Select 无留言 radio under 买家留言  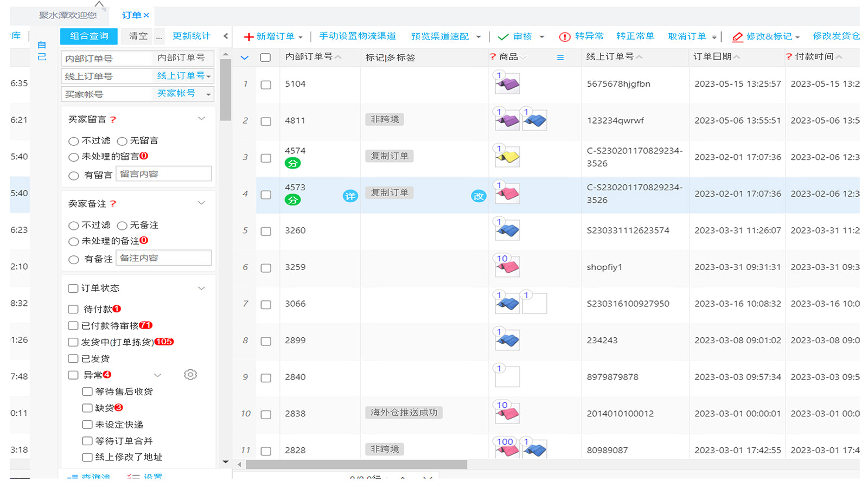click(x=122, y=141)
